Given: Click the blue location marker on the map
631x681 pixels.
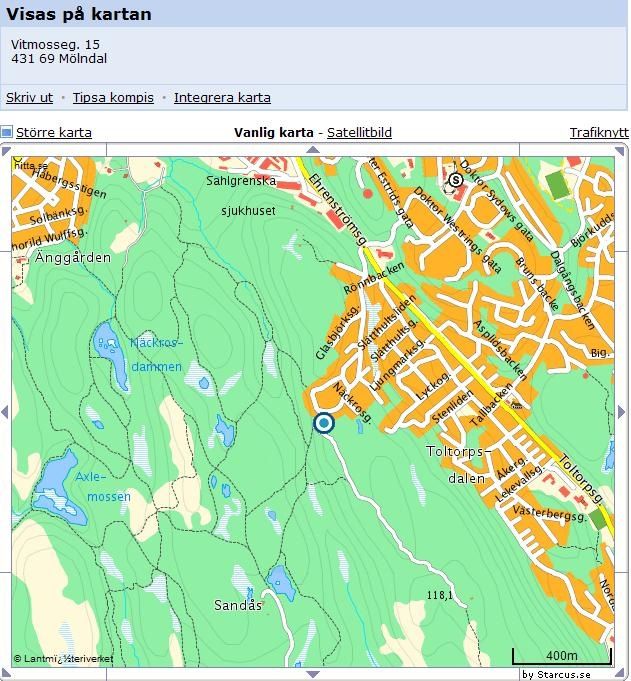Looking at the screenshot, I should click(x=324, y=423).
